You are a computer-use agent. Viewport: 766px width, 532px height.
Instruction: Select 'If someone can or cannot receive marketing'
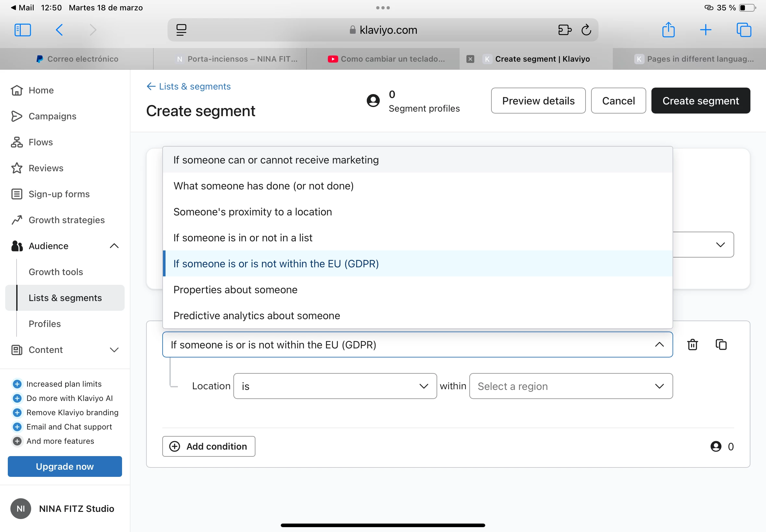[417, 160]
